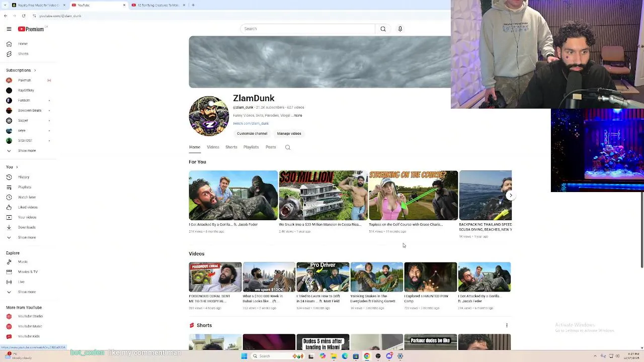The image size is (644, 362).
Task: Open the taskbar clock and date
Action: tap(631, 356)
